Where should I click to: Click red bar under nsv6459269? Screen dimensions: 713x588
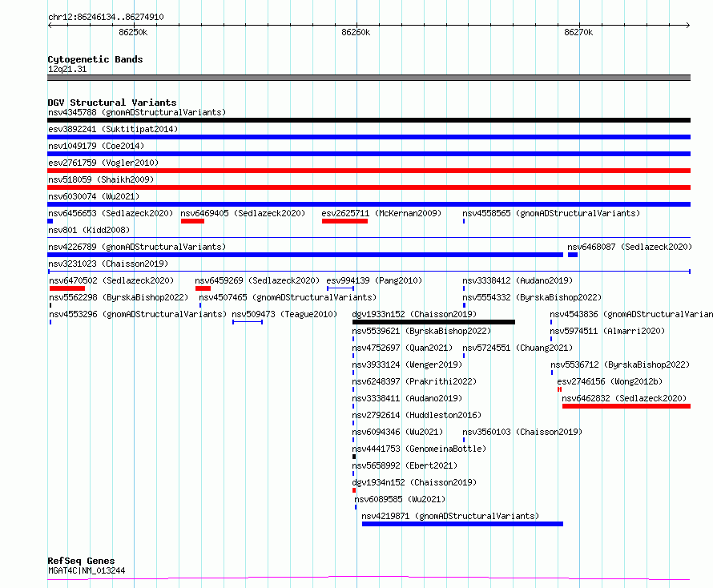tap(203, 288)
